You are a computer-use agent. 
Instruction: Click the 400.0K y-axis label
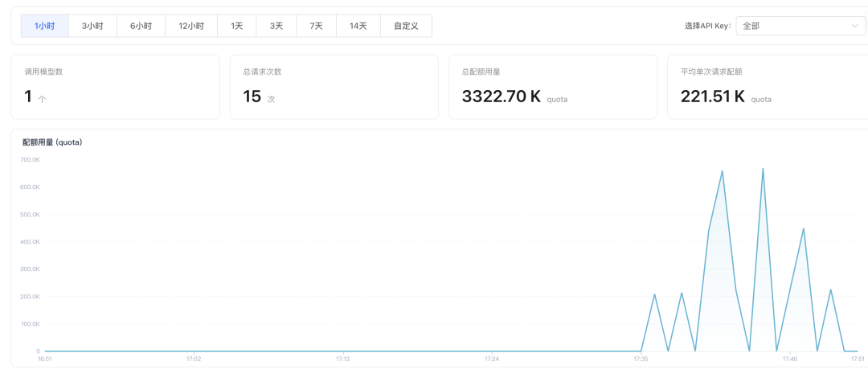31,242
